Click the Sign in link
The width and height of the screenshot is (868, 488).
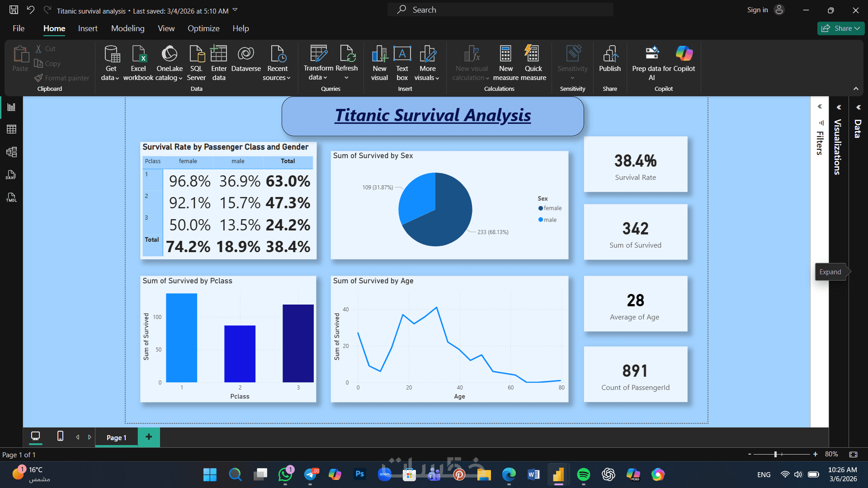click(757, 10)
